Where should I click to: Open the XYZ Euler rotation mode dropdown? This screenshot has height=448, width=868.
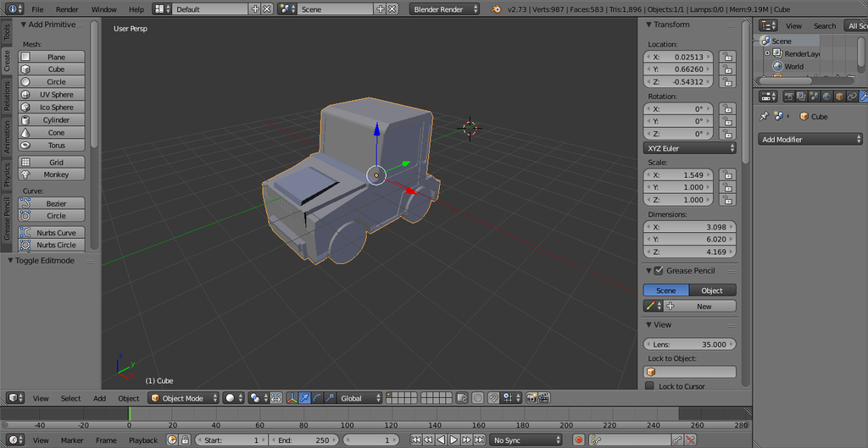pos(690,148)
